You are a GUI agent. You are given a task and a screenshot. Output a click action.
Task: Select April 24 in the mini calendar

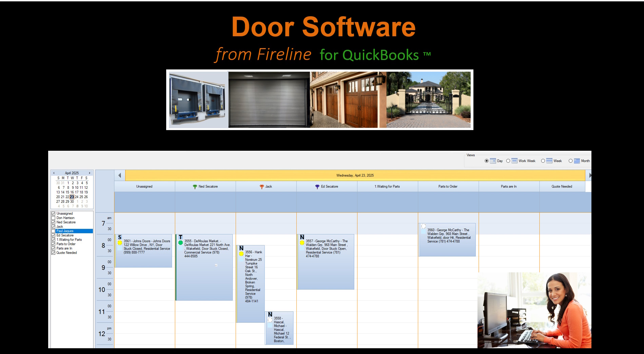(x=77, y=197)
